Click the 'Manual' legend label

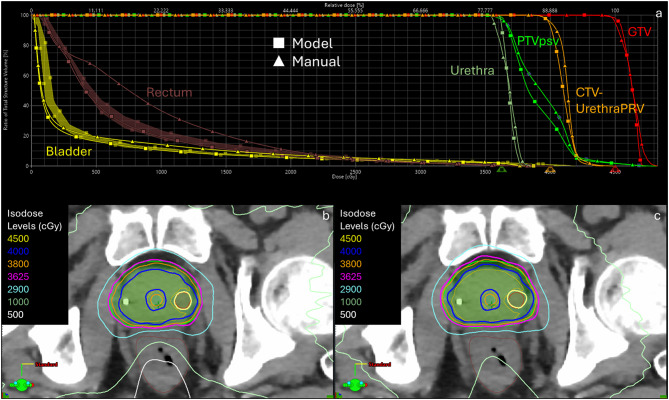[316, 61]
